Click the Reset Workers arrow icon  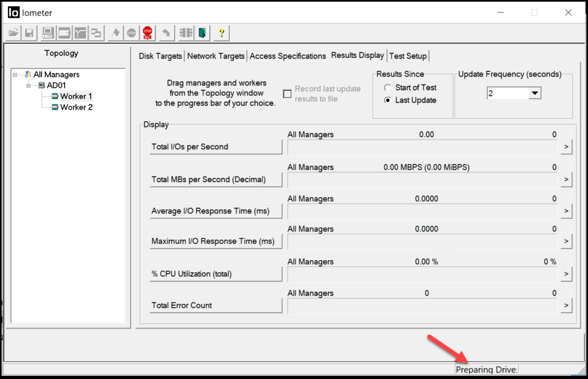coord(166,33)
